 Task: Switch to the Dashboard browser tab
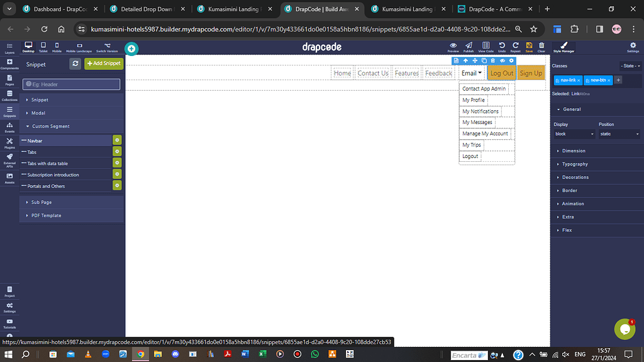(58, 9)
